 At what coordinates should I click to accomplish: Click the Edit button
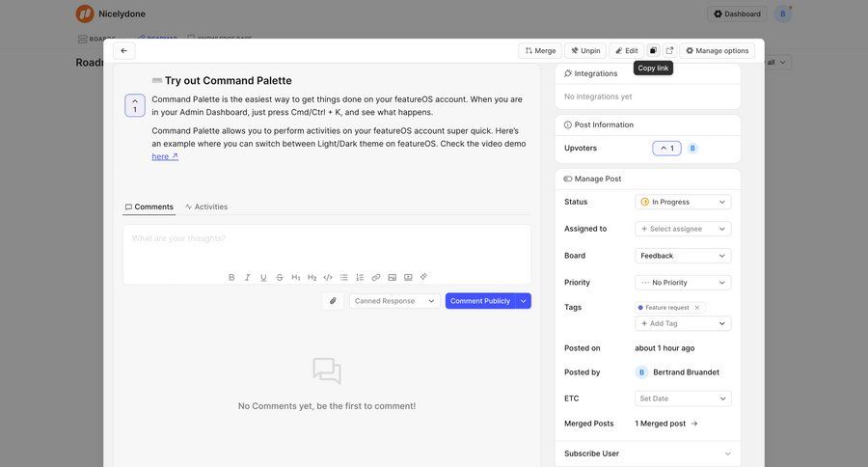pyautogui.click(x=627, y=50)
